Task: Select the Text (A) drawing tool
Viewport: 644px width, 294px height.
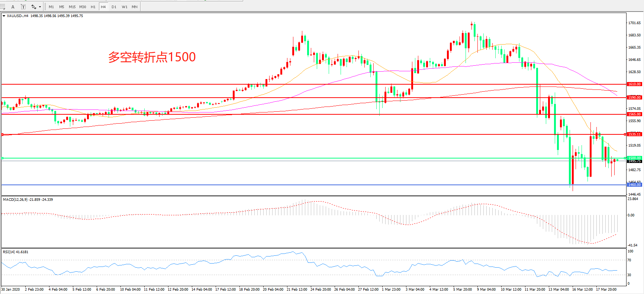Action: pos(13,7)
